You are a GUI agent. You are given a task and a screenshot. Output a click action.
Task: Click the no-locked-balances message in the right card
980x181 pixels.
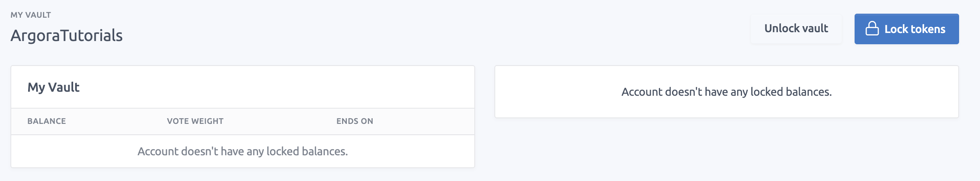tap(726, 92)
